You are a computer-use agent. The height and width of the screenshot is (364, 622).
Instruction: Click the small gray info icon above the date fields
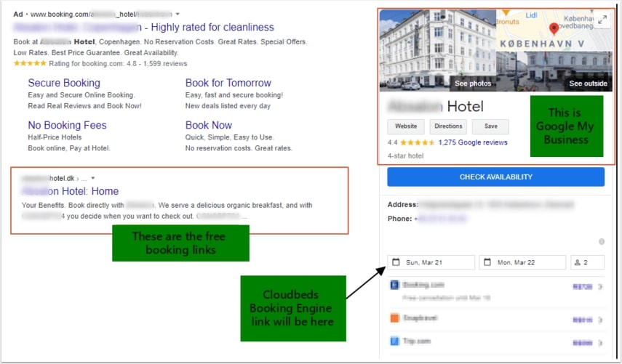point(601,242)
